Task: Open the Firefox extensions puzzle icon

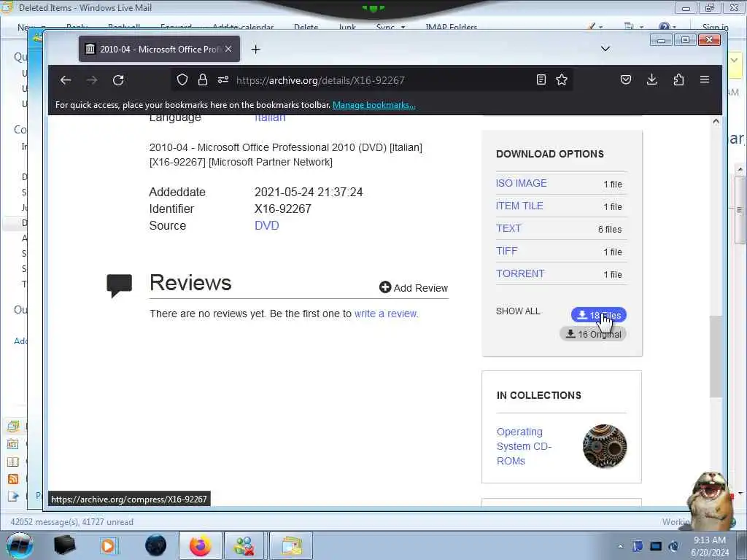Action: [678, 79]
